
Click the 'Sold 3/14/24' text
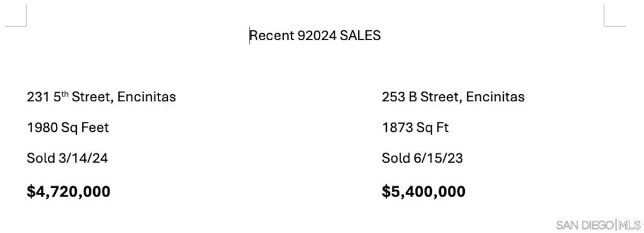tap(67, 158)
